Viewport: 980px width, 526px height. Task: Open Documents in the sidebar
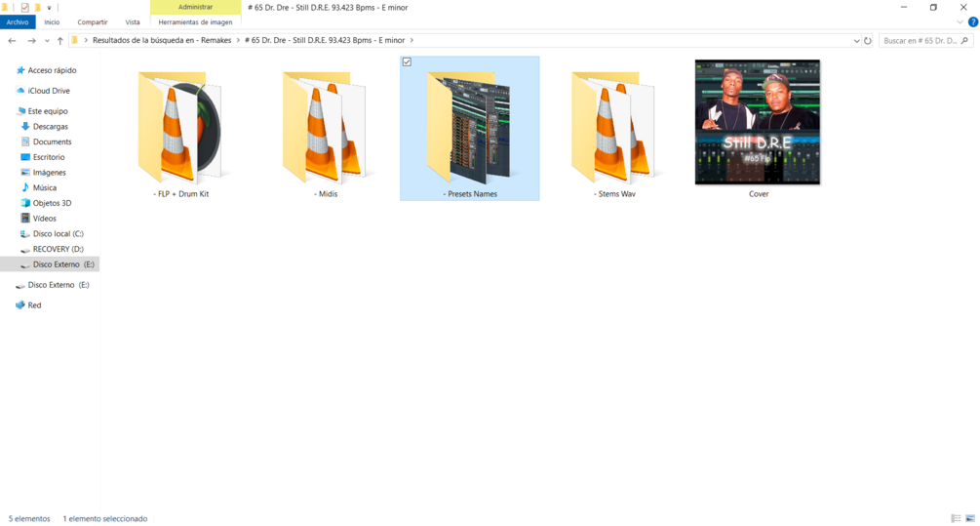53,142
